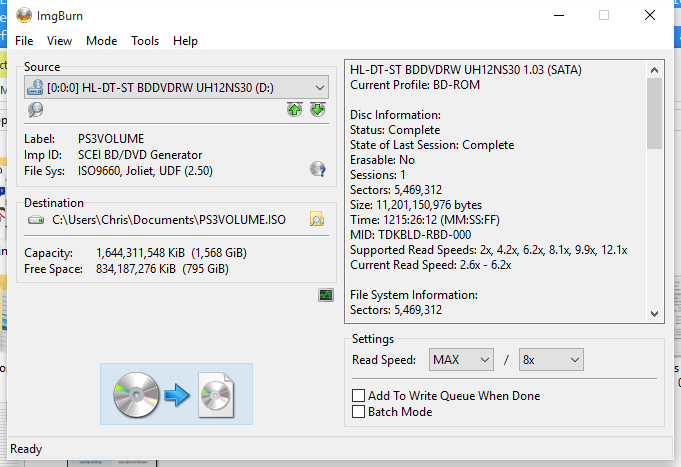This screenshot has width=681, height=467.
Task: Open the Mode menu
Action: [102, 41]
